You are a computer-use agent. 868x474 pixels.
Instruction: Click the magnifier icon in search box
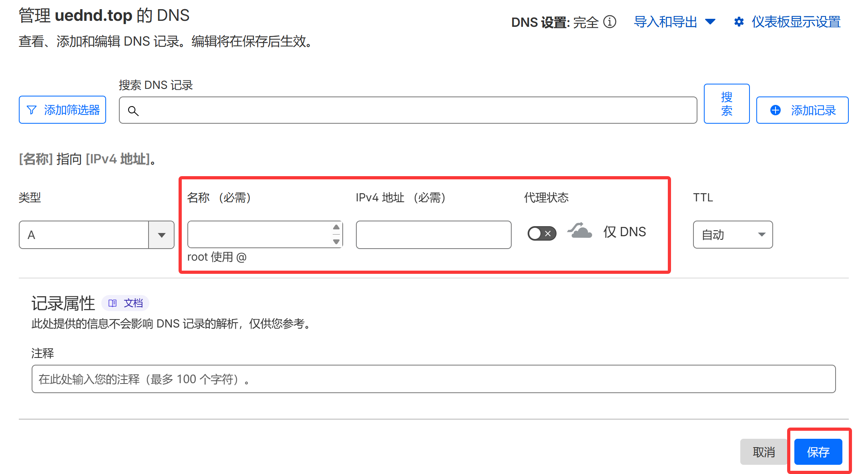(x=133, y=111)
